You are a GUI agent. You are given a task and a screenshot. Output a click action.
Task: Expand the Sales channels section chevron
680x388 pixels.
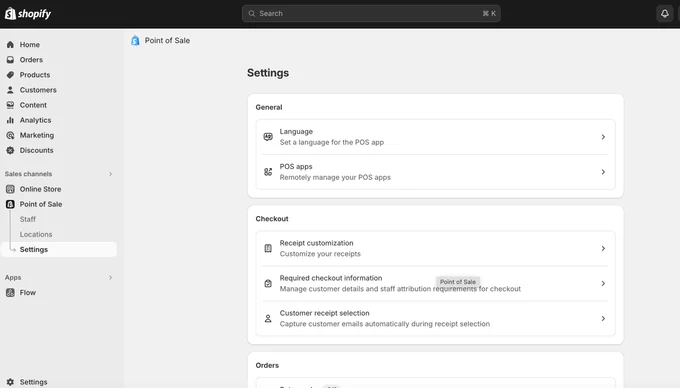pyautogui.click(x=110, y=174)
